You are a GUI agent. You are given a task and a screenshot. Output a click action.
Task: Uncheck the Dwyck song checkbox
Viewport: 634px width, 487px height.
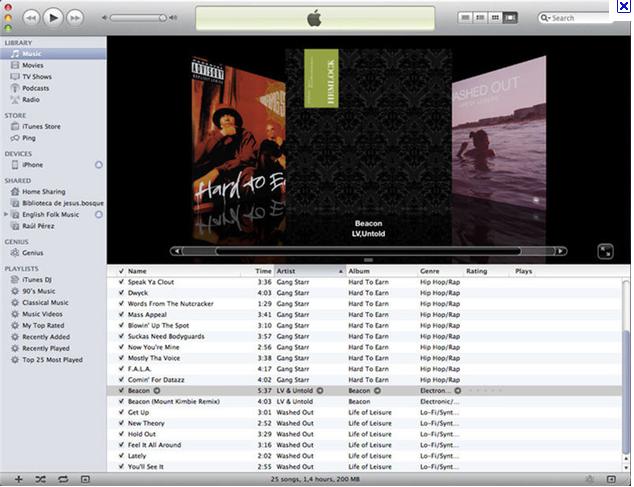point(121,293)
